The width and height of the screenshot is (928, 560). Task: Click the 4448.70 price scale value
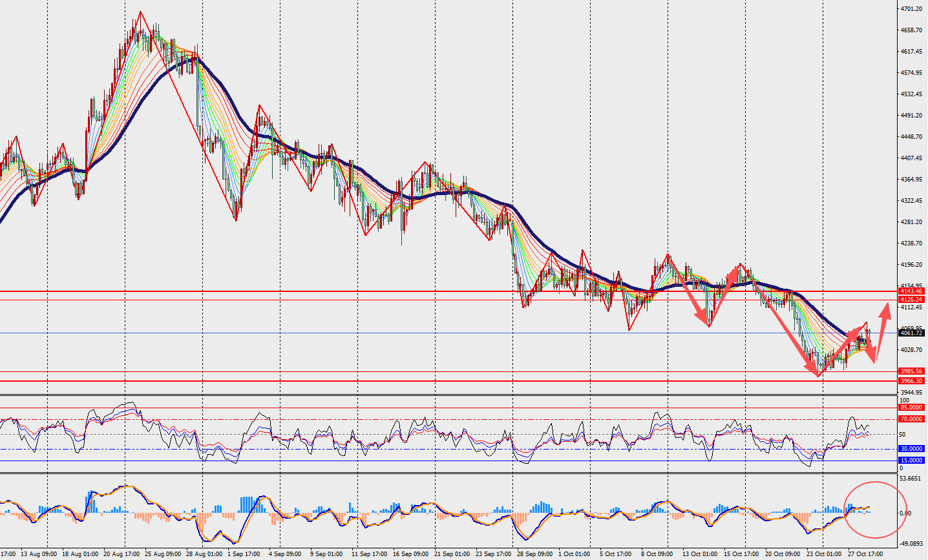point(911,137)
